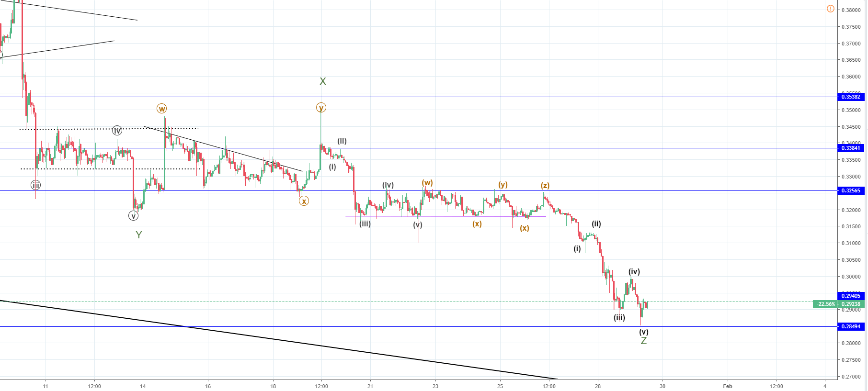Viewport: 868px width, 391px height.
Task: Select circled orange "y" marker below green X
Action: 321,108
